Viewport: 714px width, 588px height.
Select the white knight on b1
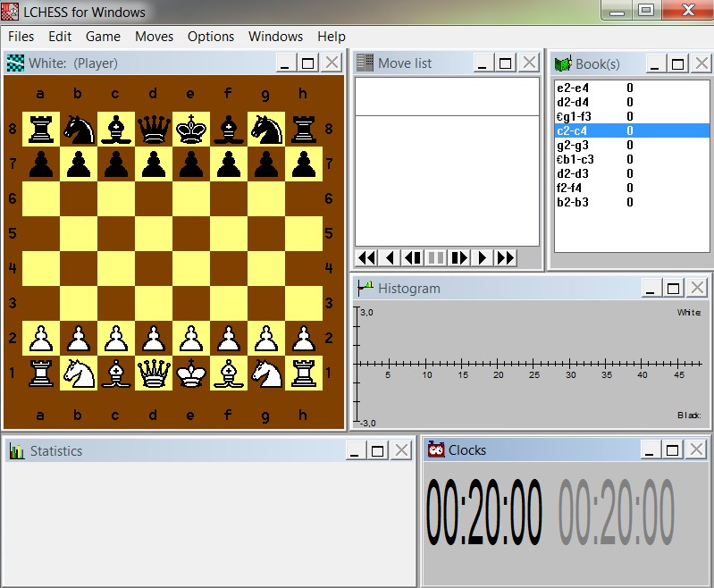(79, 374)
